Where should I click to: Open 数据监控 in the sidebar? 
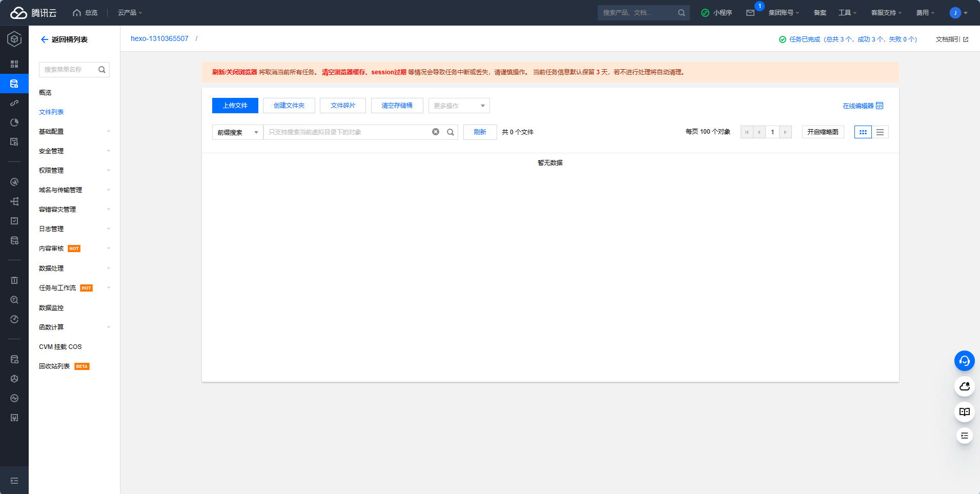click(x=51, y=308)
